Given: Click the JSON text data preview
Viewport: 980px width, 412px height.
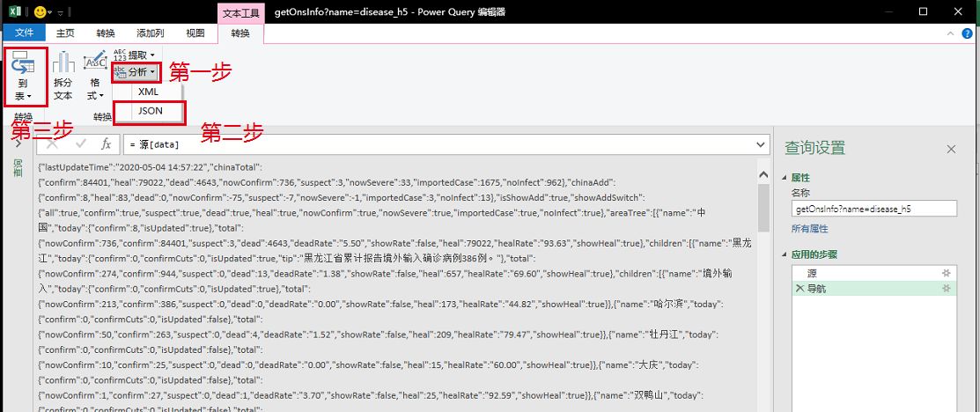Looking at the screenshot, I should [395, 288].
